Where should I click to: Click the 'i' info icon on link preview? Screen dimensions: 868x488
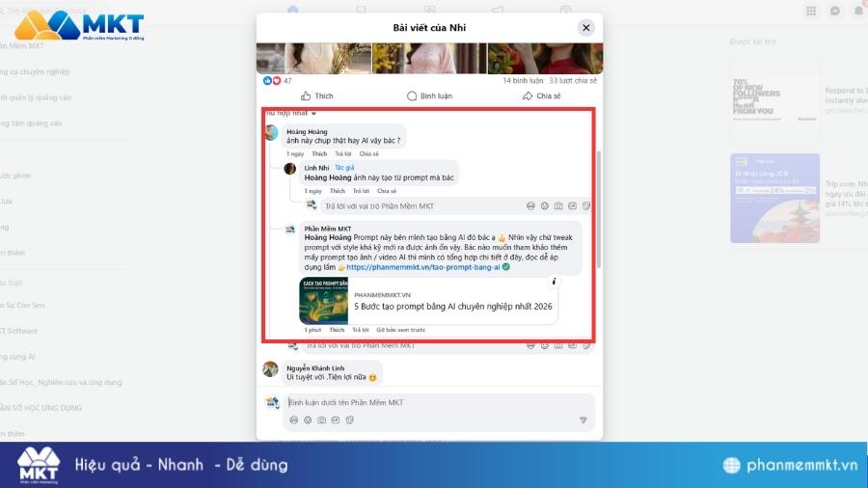(x=554, y=282)
